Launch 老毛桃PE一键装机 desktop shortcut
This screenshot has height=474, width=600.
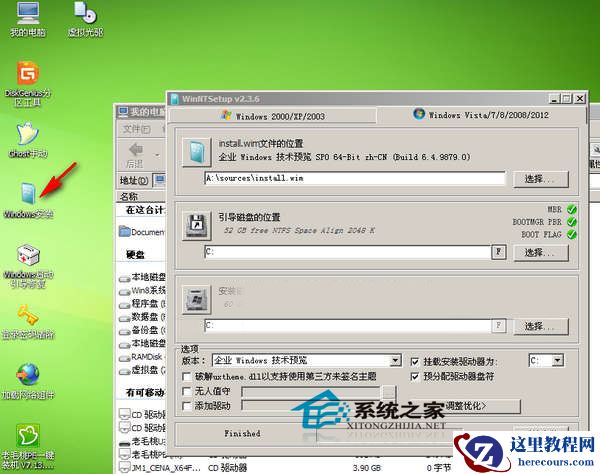tap(28, 446)
